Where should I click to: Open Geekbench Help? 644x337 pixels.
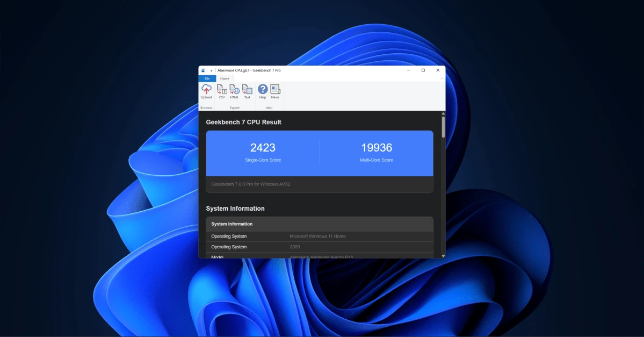(x=263, y=92)
